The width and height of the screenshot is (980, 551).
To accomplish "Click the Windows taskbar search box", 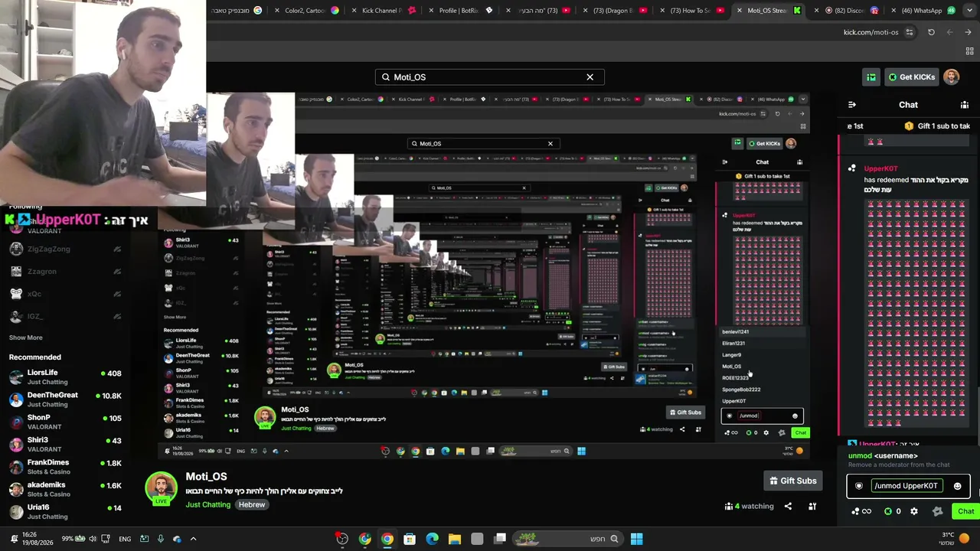I will 567,539.
